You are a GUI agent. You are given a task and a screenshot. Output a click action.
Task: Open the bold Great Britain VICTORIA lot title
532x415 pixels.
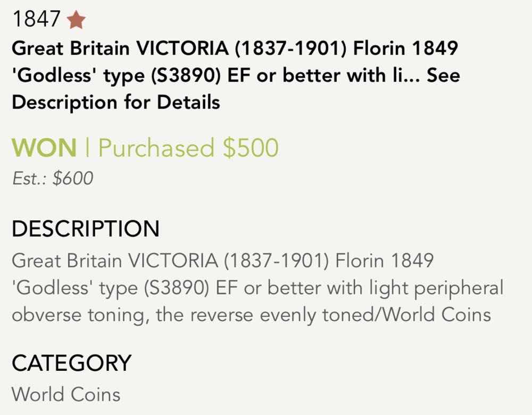pyautogui.click(x=234, y=49)
